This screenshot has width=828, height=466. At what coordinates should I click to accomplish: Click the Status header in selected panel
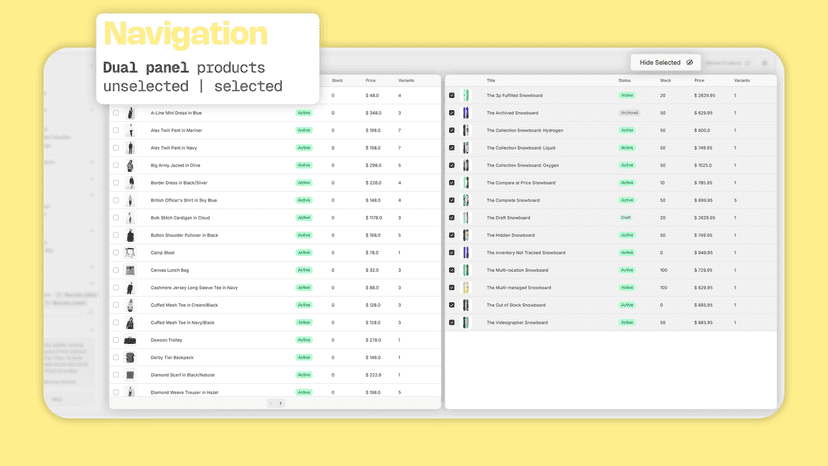[625, 80]
